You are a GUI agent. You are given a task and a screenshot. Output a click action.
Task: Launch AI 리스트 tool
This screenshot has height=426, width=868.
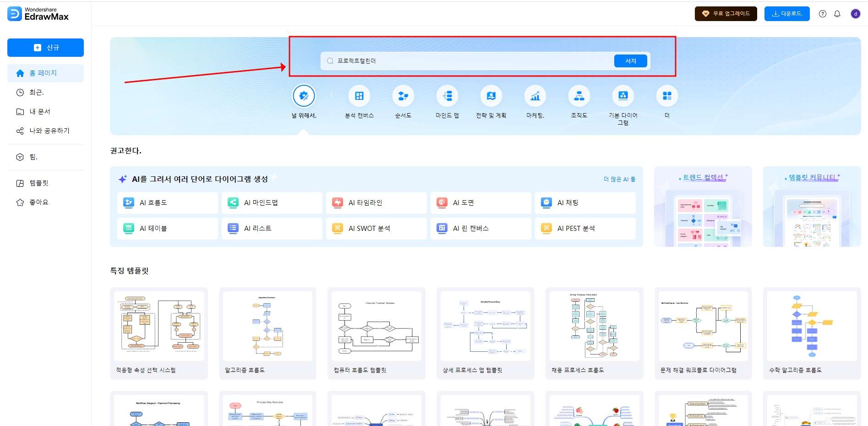point(272,228)
